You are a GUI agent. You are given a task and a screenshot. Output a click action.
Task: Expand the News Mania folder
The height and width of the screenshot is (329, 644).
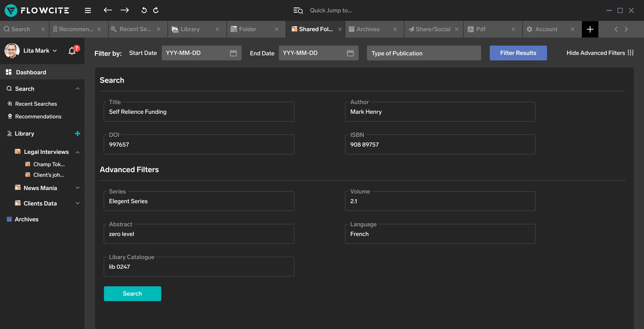pyautogui.click(x=78, y=188)
